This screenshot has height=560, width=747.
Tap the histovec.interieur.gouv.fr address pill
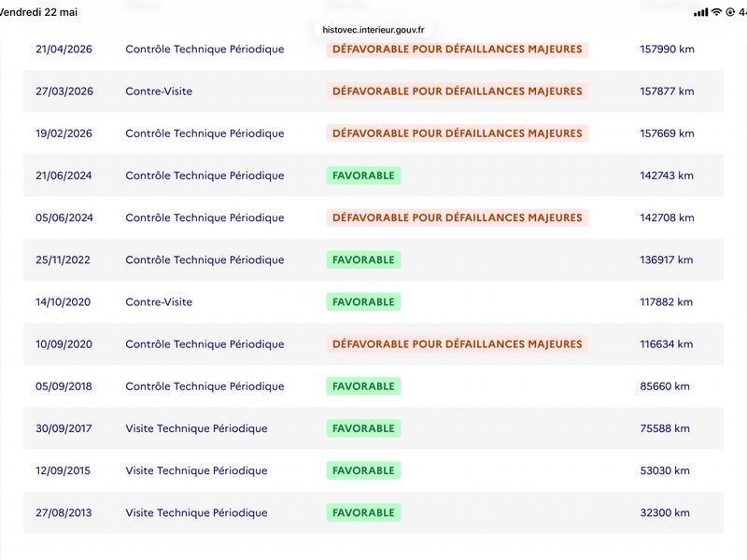(x=373, y=30)
